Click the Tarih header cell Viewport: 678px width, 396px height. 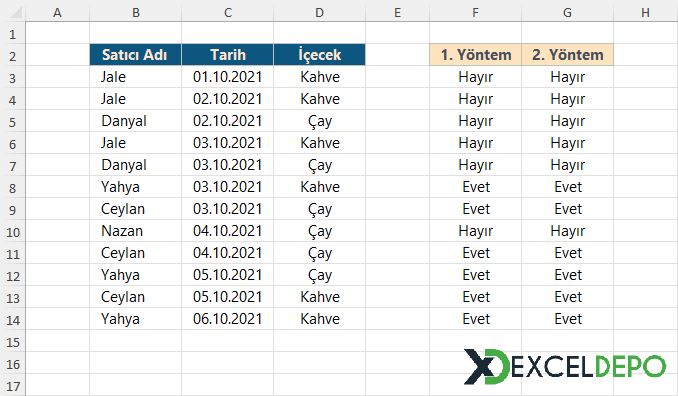click(228, 55)
